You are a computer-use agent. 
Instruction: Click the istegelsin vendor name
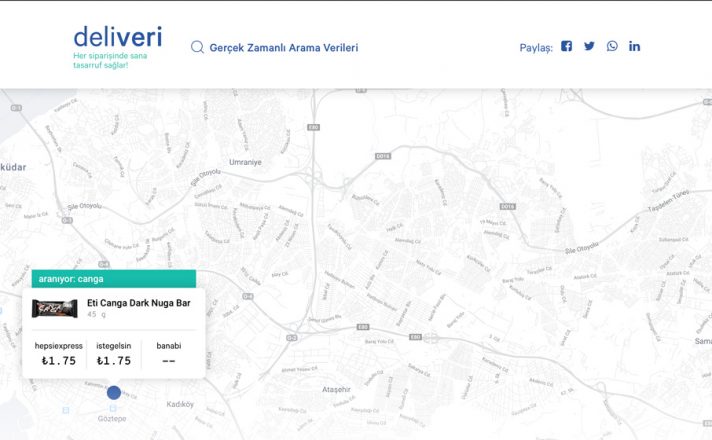[114, 346]
